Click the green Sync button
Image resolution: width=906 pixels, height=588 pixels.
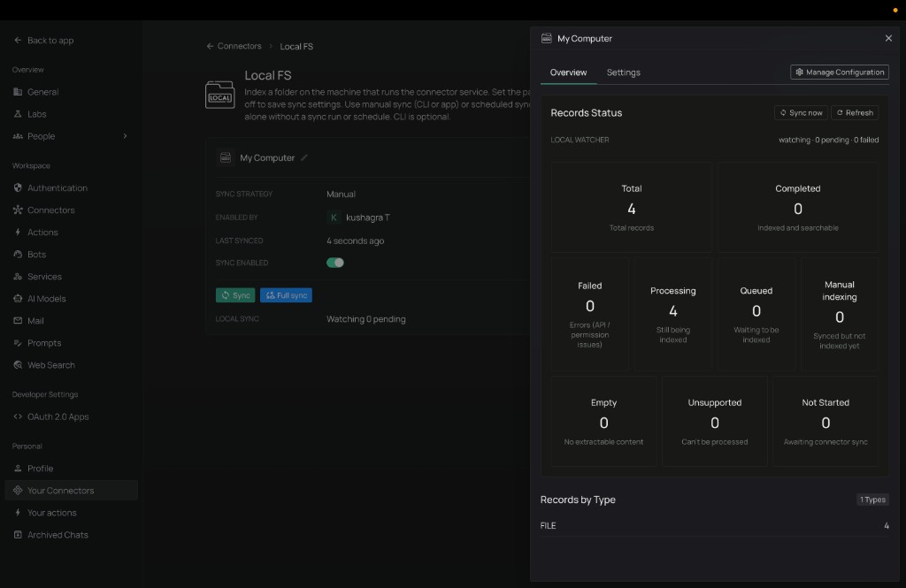click(235, 295)
